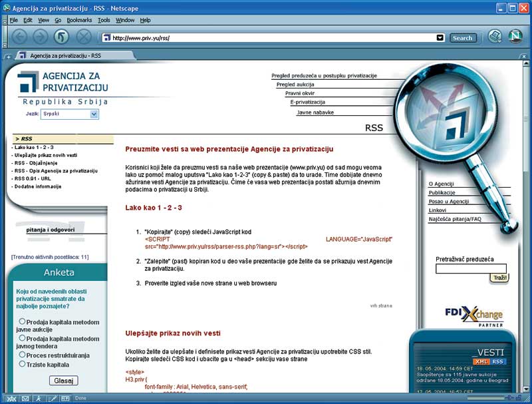
Task: Open the 'Pravni okvir' link
Action: pos(300,93)
